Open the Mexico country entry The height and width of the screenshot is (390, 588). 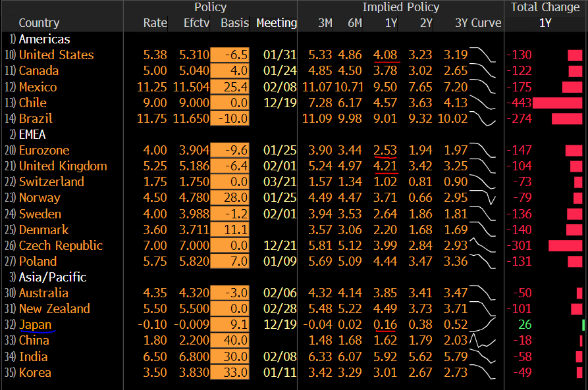point(38,87)
